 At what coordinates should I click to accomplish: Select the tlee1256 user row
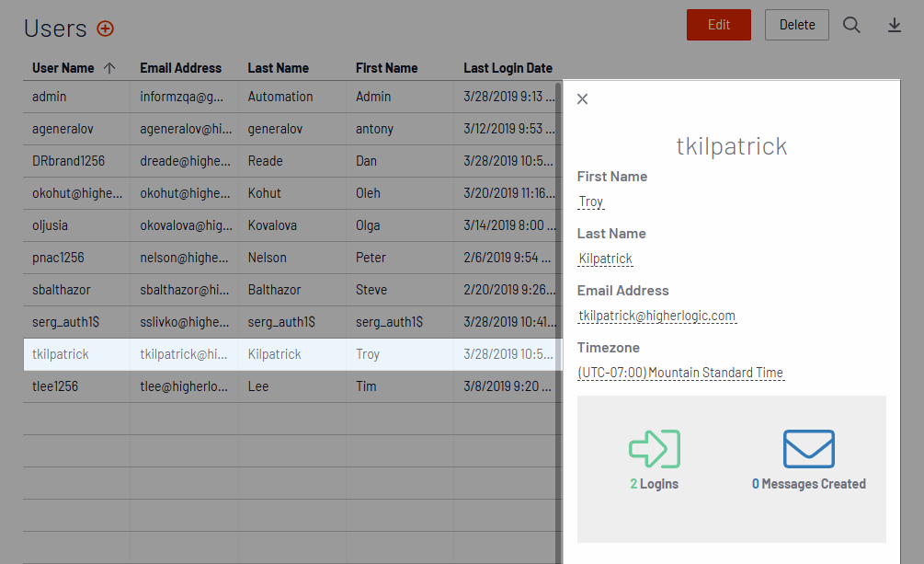[293, 386]
